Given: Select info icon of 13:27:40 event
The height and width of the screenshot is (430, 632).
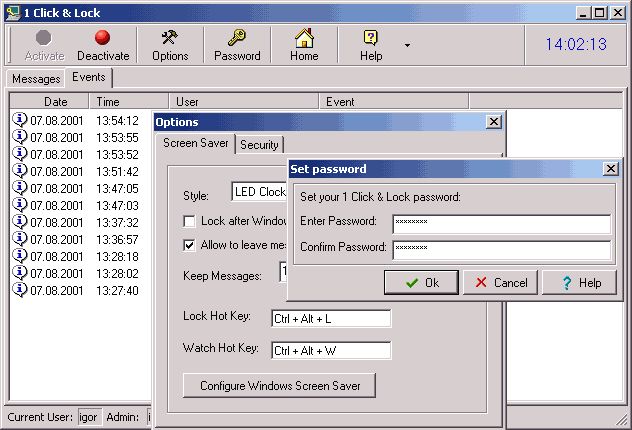Looking at the screenshot, I should [x=19, y=289].
